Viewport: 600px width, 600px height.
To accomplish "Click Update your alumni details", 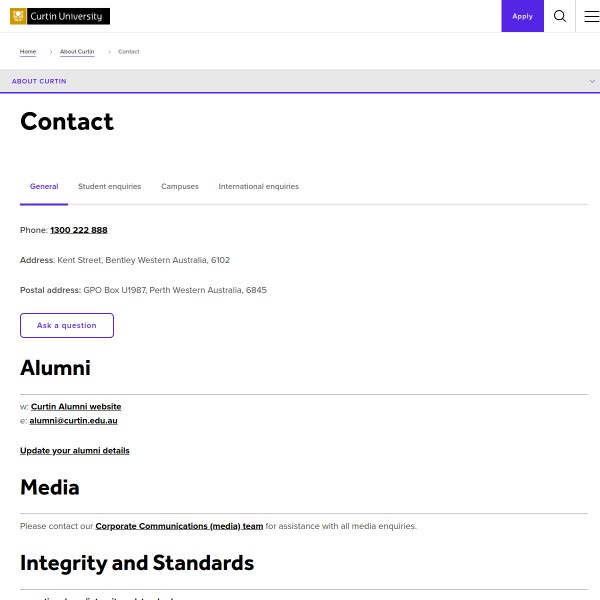I will [x=75, y=451].
